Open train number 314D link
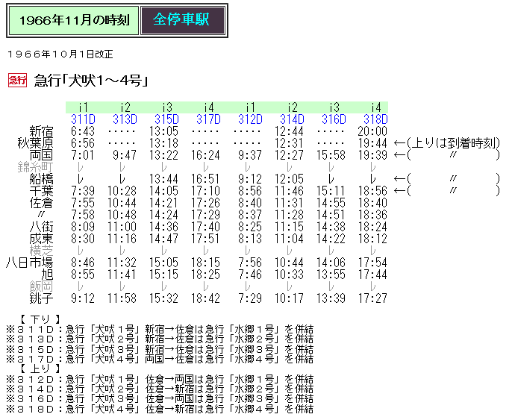 [292, 119]
